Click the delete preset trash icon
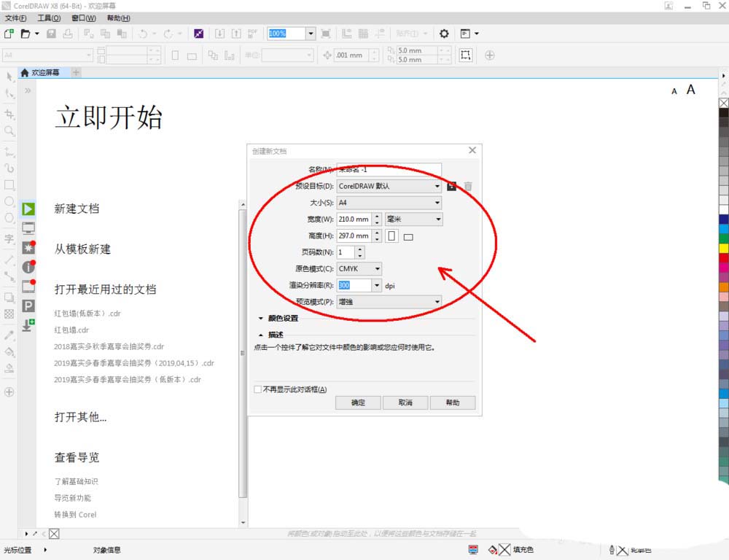The width and height of the screenshot is (729, 560). (x=468, y=186)
